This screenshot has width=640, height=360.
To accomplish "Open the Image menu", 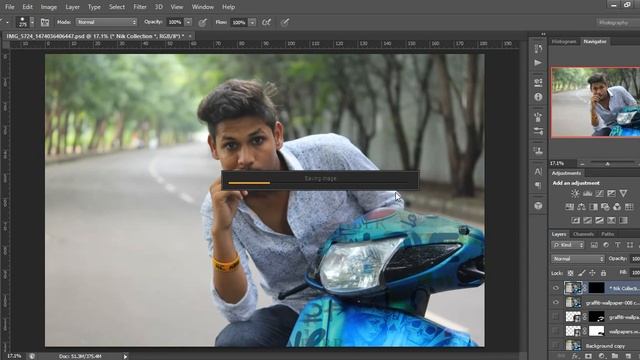I will tap(49, 7).
